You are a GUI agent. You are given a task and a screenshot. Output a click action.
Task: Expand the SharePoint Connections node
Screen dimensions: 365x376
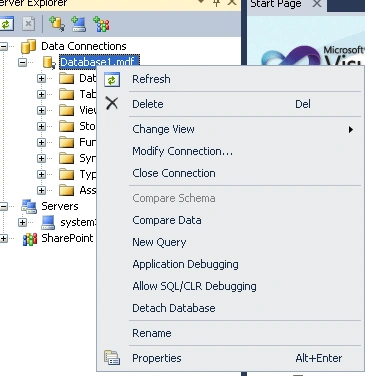coord(4,238)
